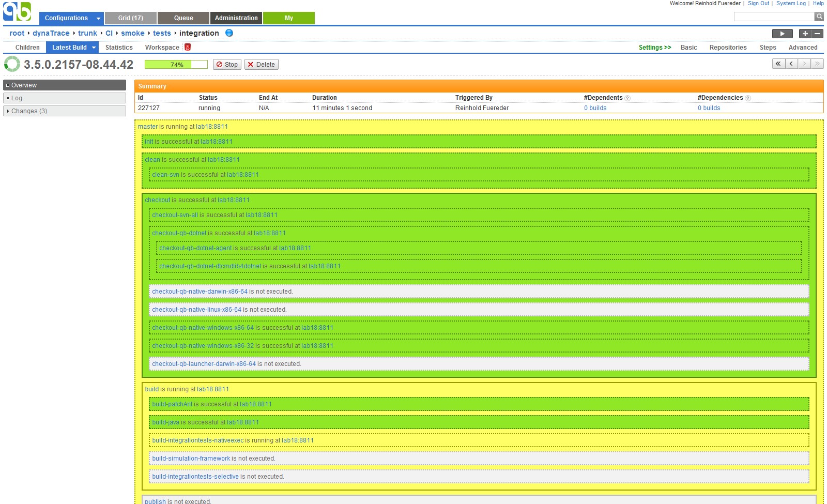
Task: Stop the running build
Action: (x=227, y=65)
